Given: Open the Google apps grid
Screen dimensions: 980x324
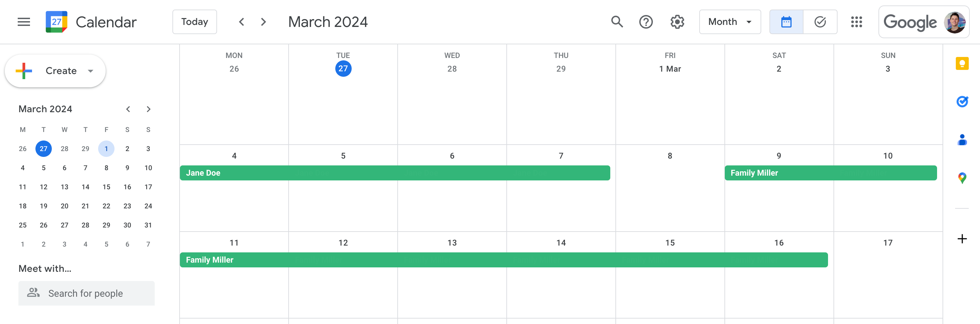Looking at the screenshot, I should click(856, 22).
